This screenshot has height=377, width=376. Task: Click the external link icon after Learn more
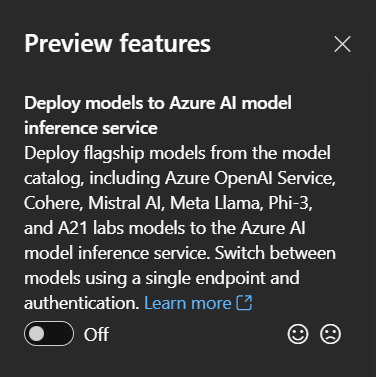coord(244,303)
